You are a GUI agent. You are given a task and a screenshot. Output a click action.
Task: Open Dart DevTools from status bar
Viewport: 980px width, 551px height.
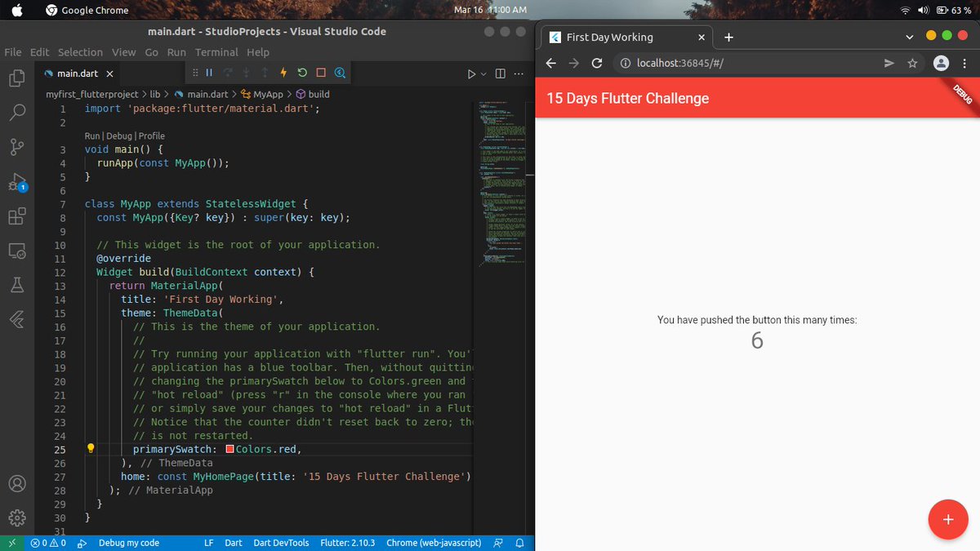click(x=281, y=543)
